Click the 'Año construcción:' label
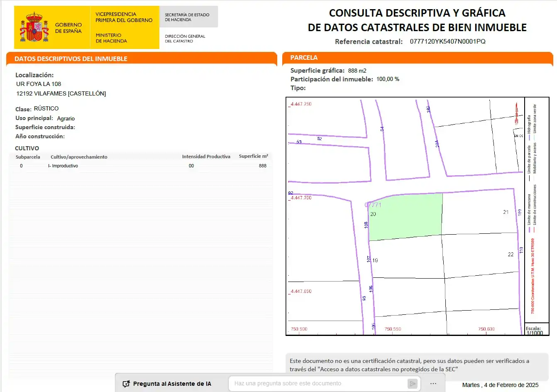The image size is (557, 392). point(40,137)
